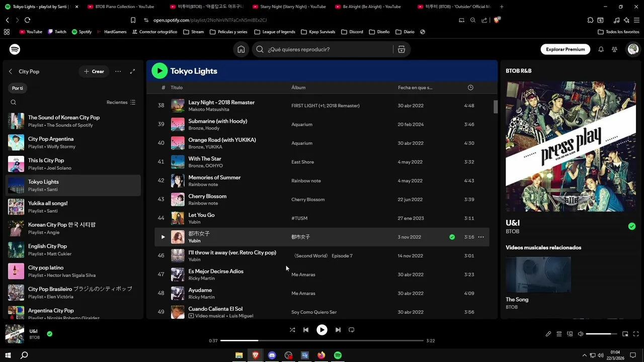644x362 pixels.
Task: Open English City Pop playlist
Action: [73, 250]
